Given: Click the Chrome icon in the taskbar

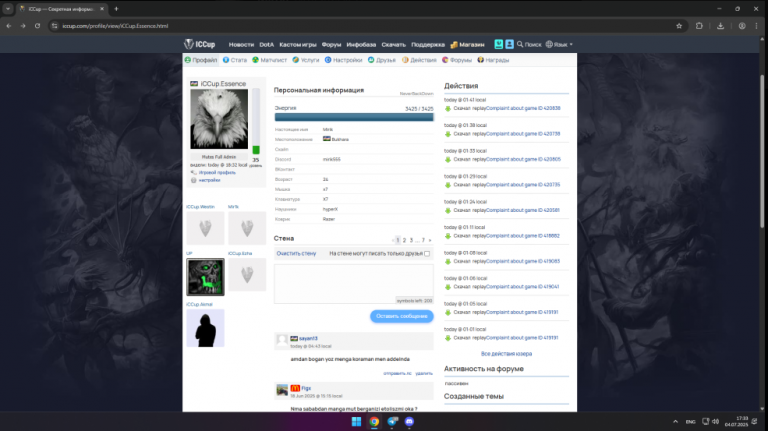Looking at the screenshot, I should click(374, 421).
